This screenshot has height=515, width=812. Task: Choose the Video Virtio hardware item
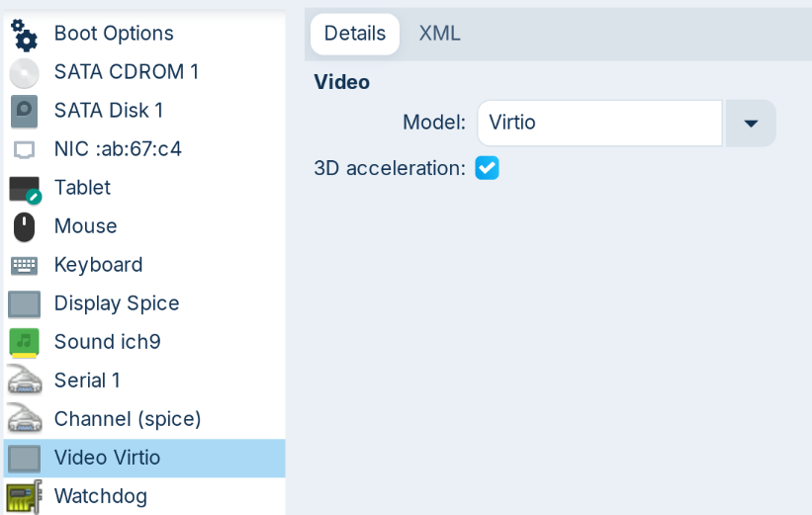tap(107, 458)
